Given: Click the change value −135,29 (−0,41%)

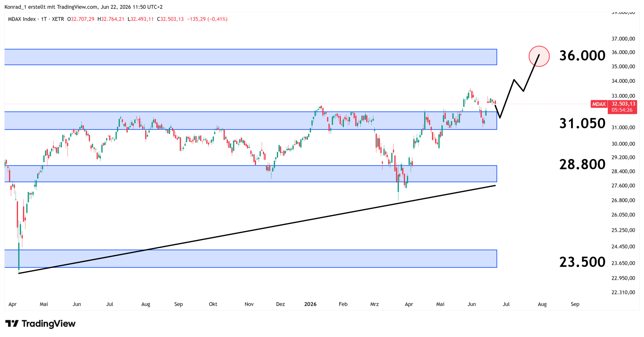Looking at the screenshot, I should coord(207,19).
